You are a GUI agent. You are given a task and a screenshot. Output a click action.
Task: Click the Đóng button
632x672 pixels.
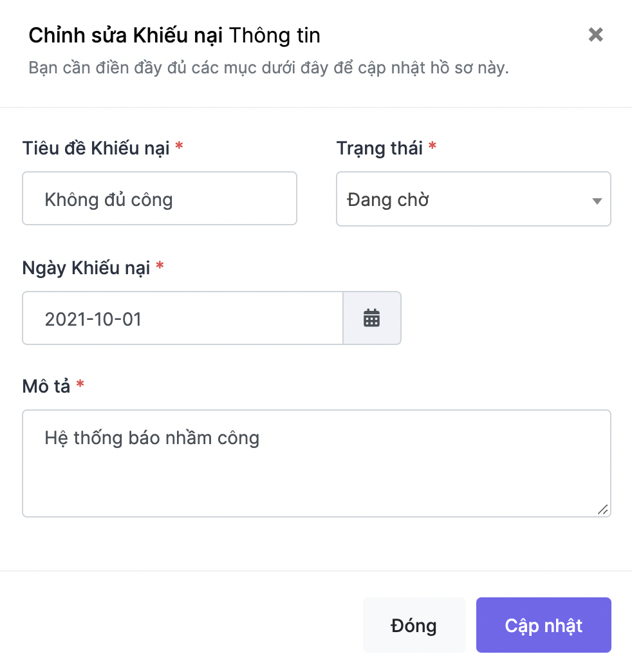414,625
